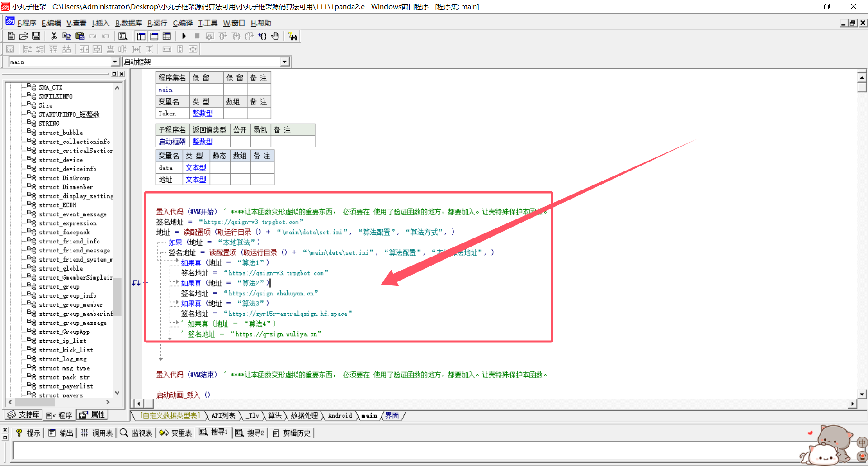
Task: Switch to the 'API列表' tab
Action: point(223,416)
